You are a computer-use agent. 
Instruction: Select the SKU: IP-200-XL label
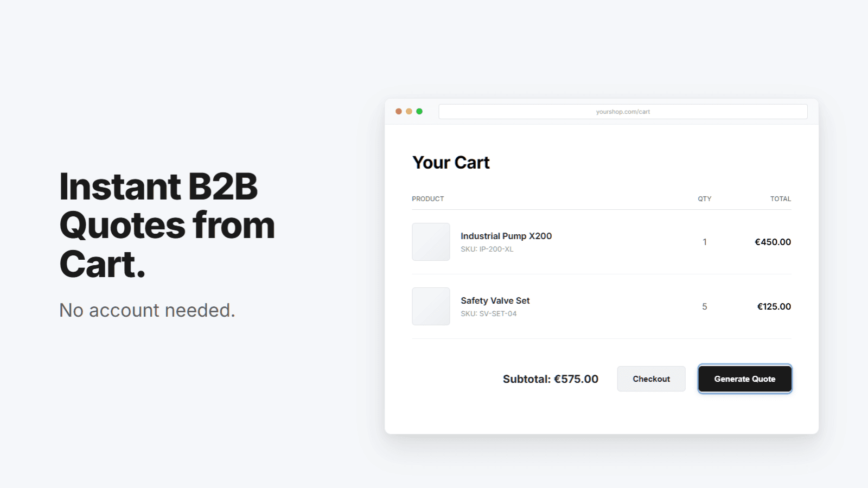point(487,249)
